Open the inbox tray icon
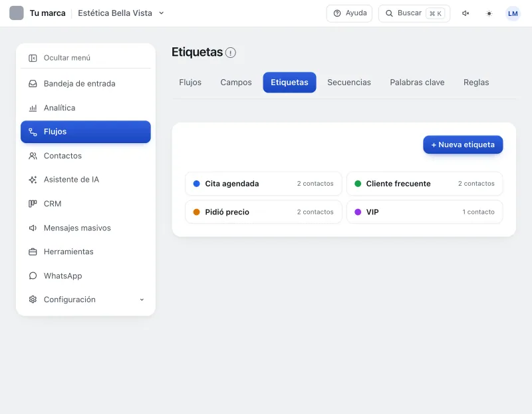532x414 pixels. pos(33,84)
